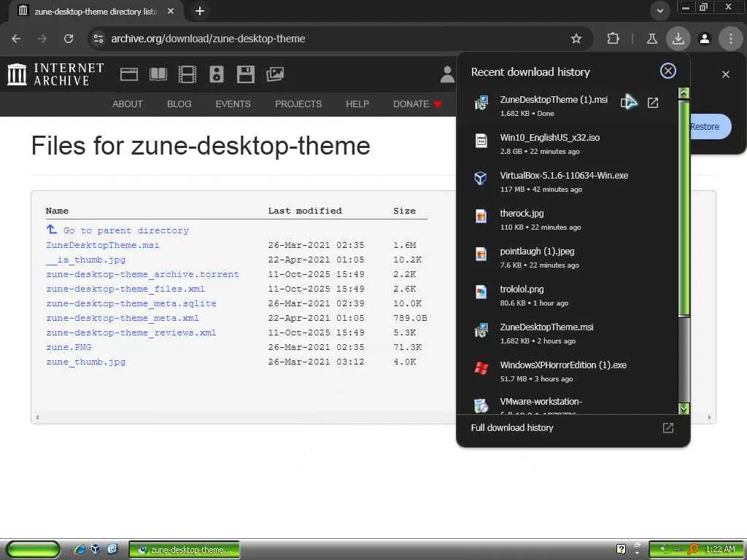Select ZuneDesktopTheme.msi entry from 2 hours ago
This screenshot has width=747, height=560.
click(567, 333)
